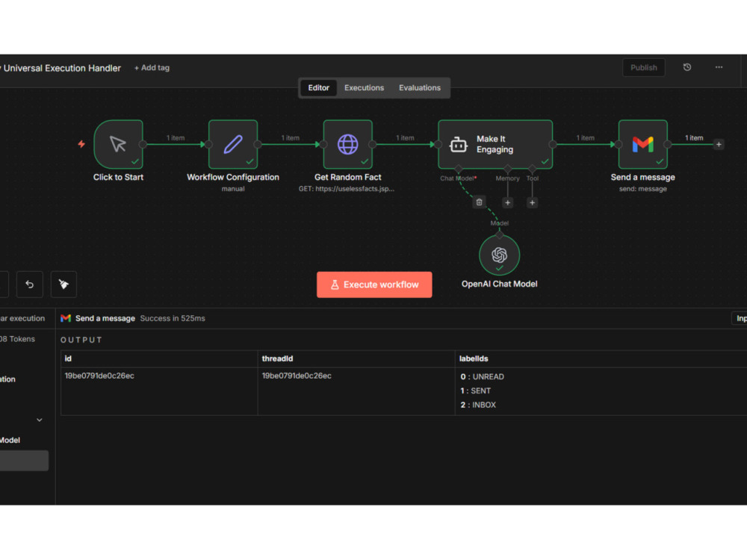The height and width of the screenshot is (560, 747).
Task: Click the Success in 525ms status text
Action: pos(173,318)
